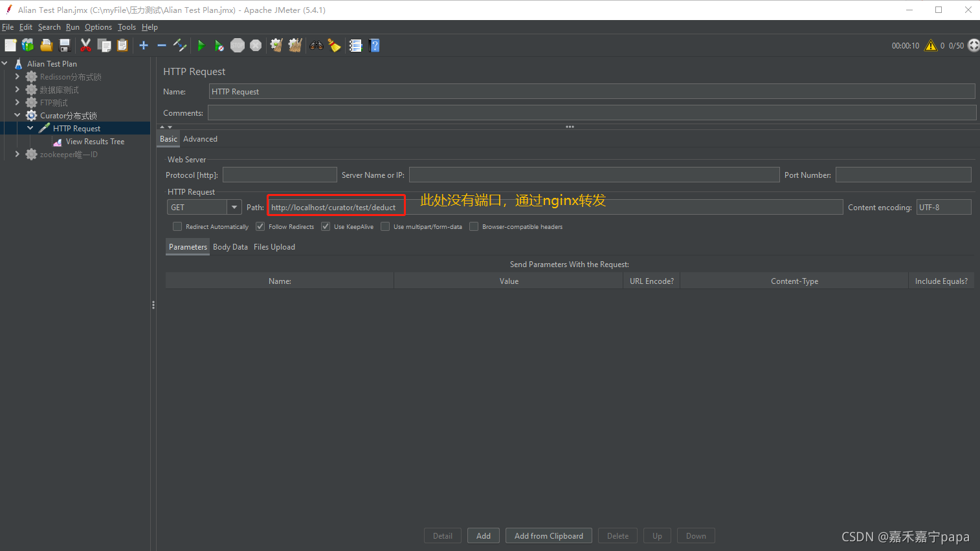Screen dimensions: 980x551
Task: Click the Add parameter button
Action: [484, 535]
